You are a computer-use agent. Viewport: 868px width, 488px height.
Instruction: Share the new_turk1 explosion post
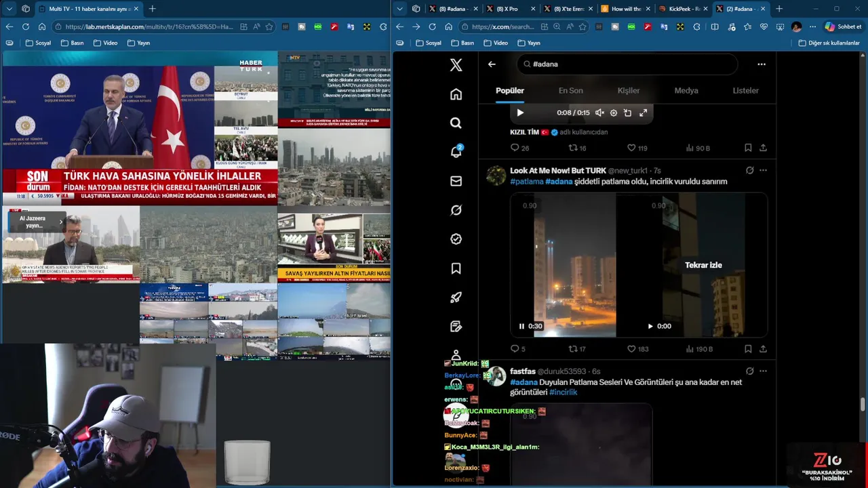pos(763,349)
